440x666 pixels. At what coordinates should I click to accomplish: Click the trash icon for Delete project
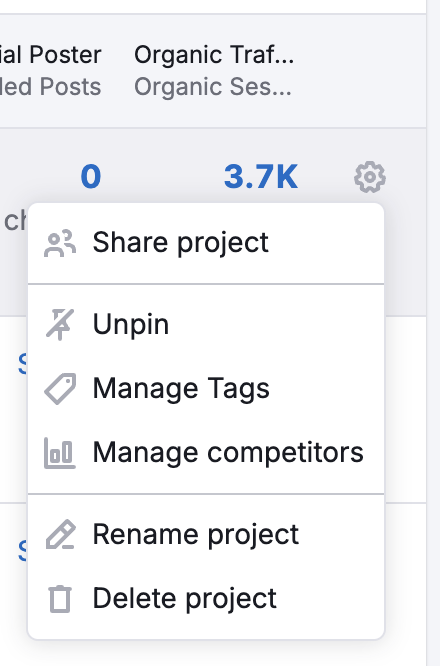tap(60, 599)
